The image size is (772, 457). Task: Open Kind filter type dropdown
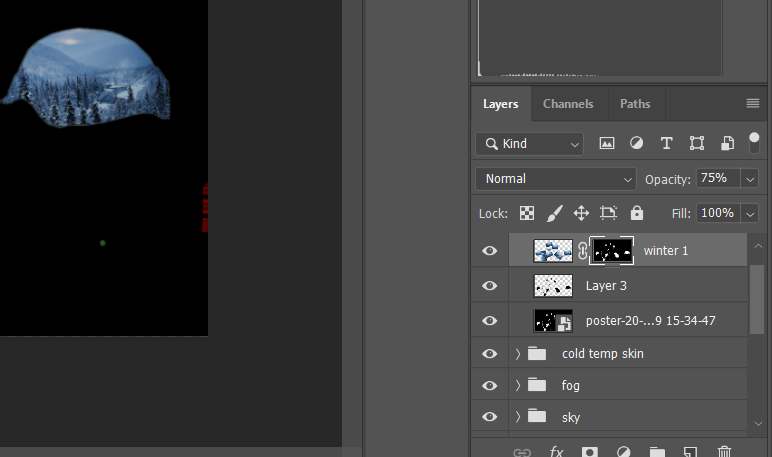coord(529,144)
